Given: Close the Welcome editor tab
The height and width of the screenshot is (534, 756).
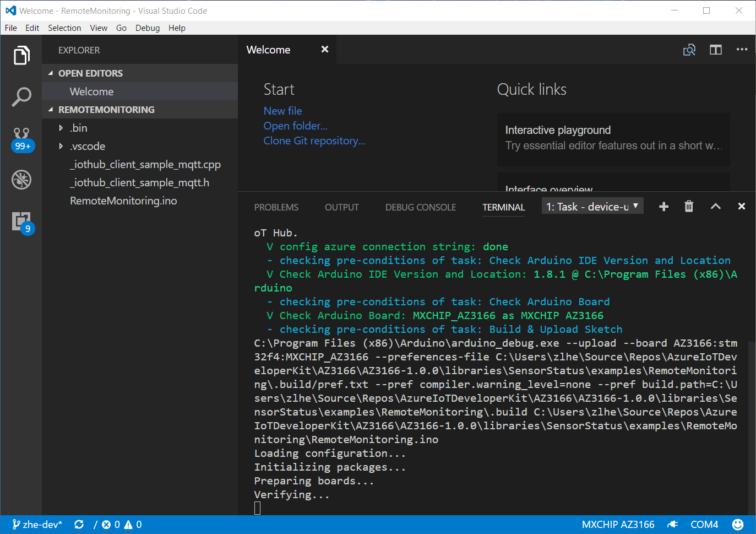Looking at the screenshot, I should coord(325,49).
